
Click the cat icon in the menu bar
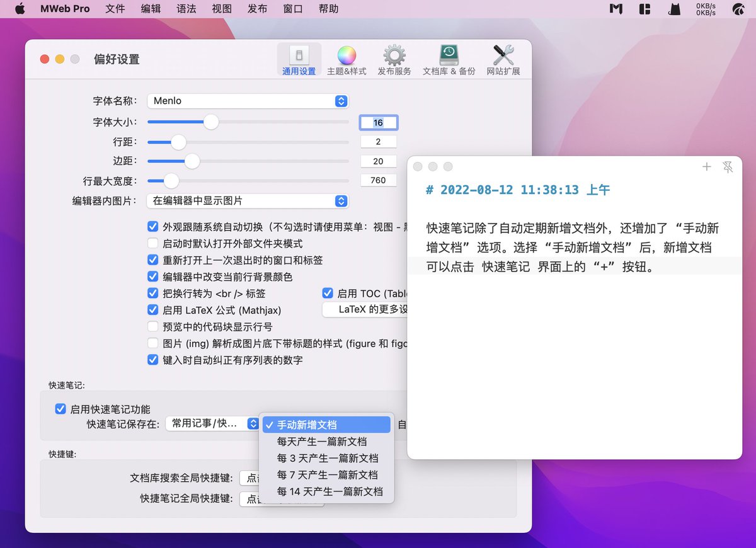point(674,9)
